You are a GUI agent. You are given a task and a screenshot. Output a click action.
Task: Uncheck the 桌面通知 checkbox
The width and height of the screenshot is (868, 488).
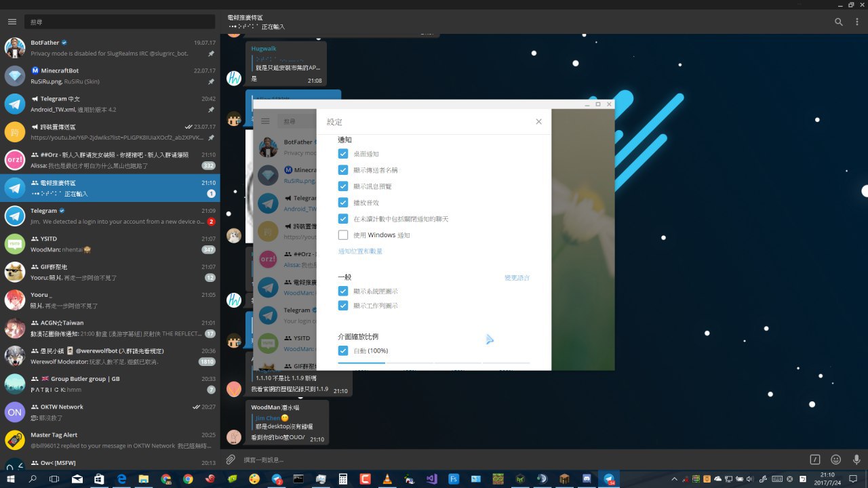[343, 154]
